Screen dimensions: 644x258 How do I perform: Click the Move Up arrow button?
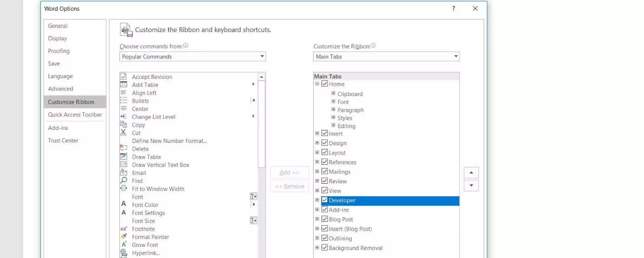click(x=471, y=173)
